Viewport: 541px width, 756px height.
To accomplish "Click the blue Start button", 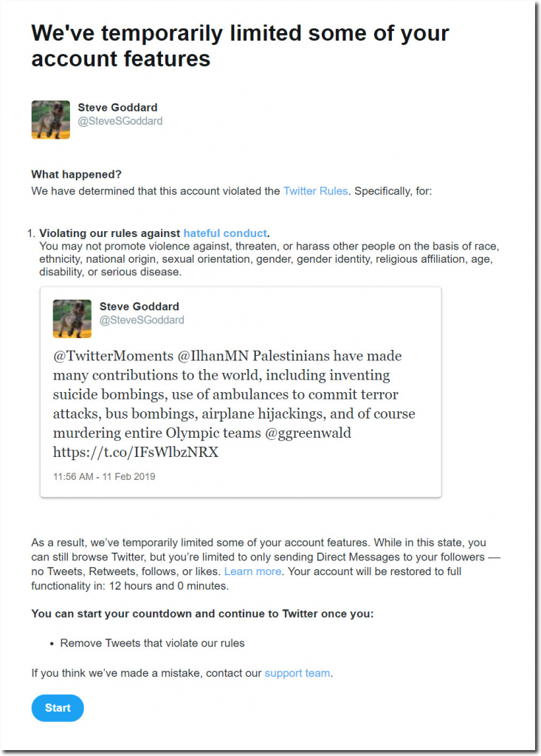I will point(58,708).
